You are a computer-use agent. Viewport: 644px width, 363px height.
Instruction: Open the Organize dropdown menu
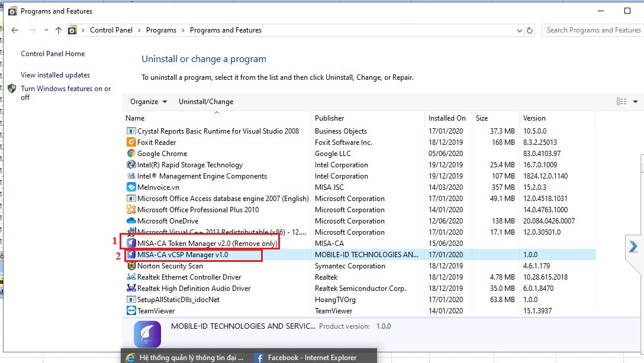(148, 102)
